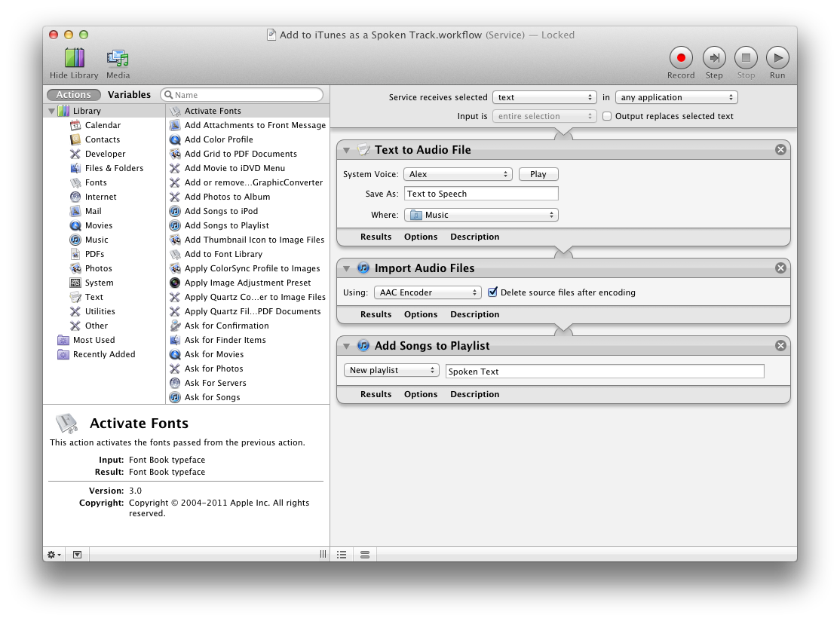Open the AAC Encoder dropdown
The width and height of the screenshot is (840, 621).
pos(428,293)
